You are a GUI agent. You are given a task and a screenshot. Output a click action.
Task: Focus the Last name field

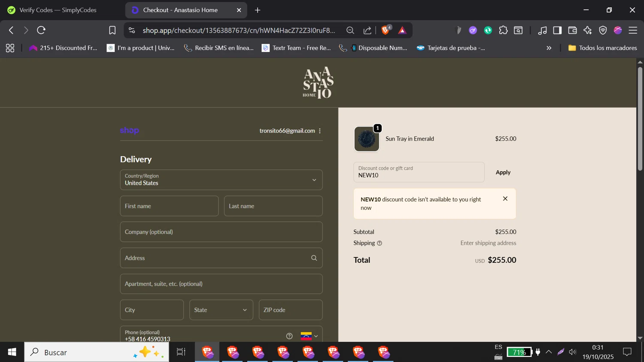273,206
